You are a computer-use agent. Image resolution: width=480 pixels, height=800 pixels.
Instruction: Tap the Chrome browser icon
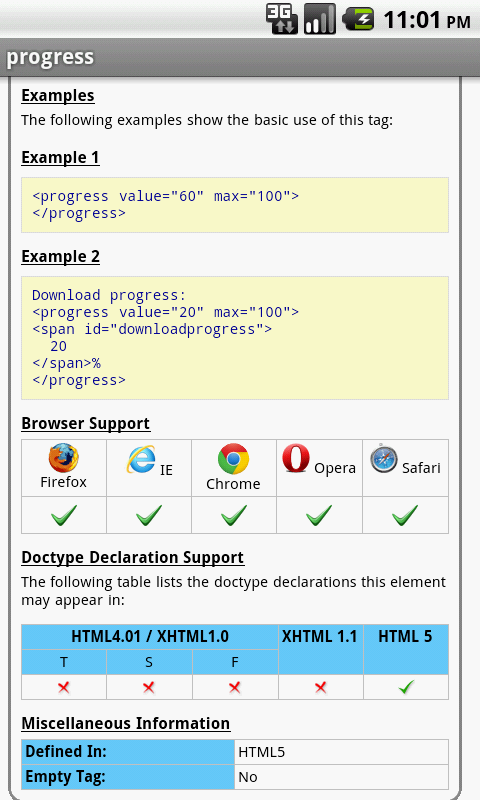click(233, 459)
